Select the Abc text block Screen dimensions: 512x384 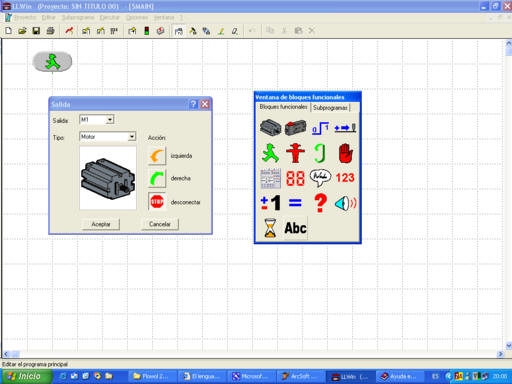coord(295,228)
